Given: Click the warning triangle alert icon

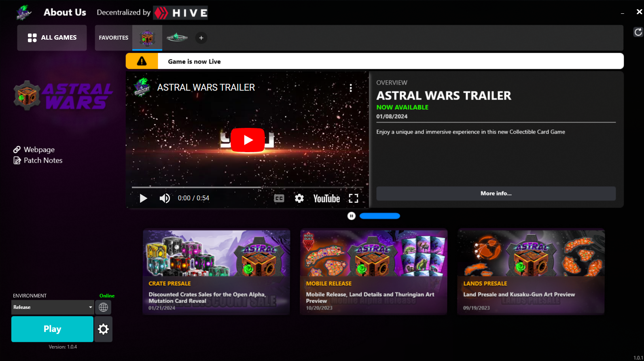Looking at the screenshot, I should pos(142,61).
